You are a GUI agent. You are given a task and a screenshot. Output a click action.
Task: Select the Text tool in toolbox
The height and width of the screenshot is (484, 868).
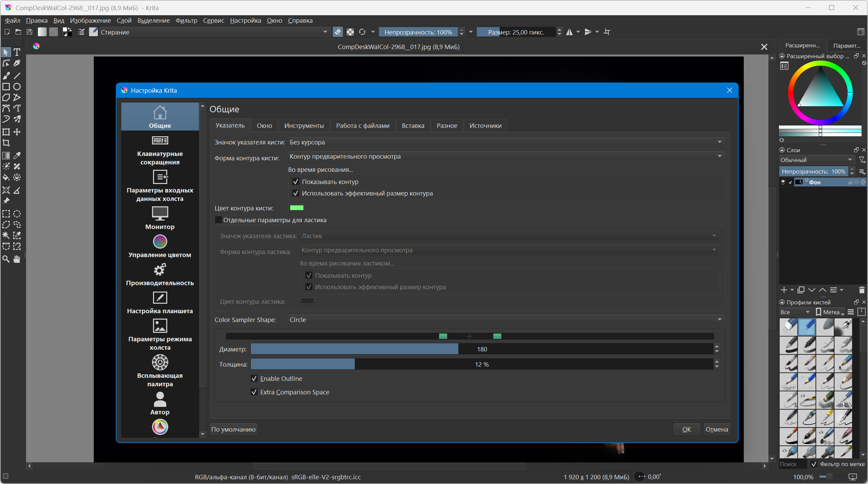click(x=17, y=52)
